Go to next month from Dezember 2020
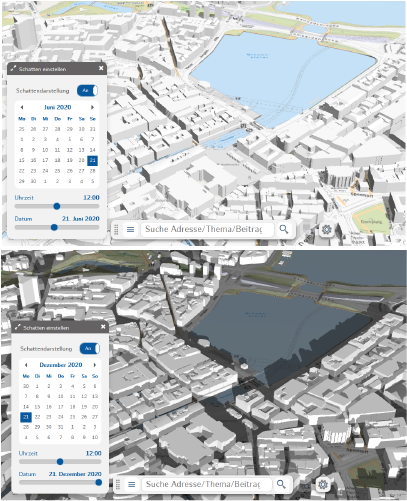 (95, 365)
